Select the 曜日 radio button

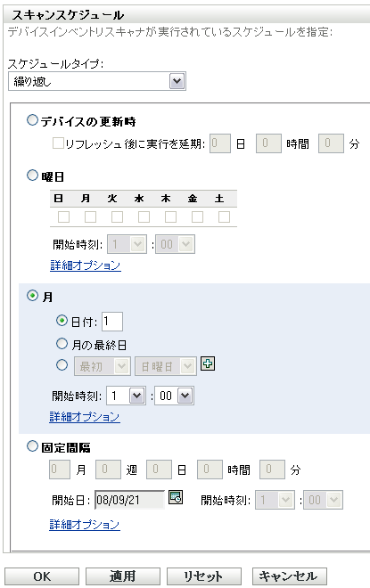click(33, 176)
